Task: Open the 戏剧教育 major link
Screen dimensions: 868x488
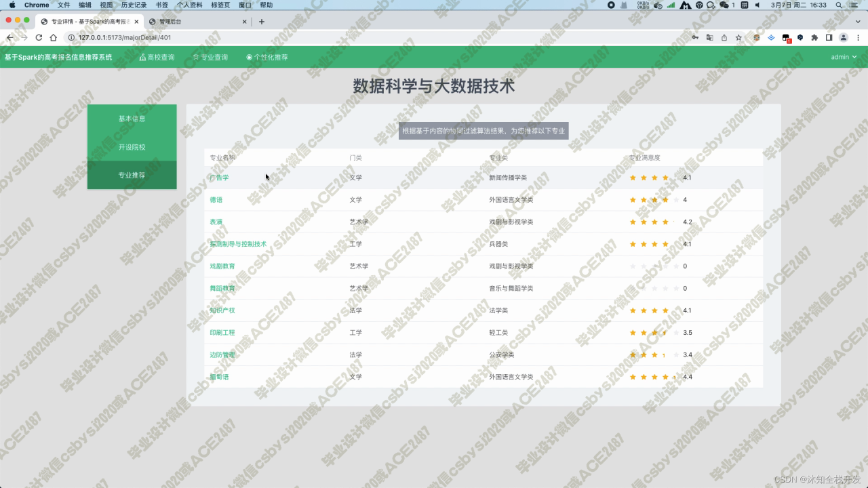Action: [222, 266]
